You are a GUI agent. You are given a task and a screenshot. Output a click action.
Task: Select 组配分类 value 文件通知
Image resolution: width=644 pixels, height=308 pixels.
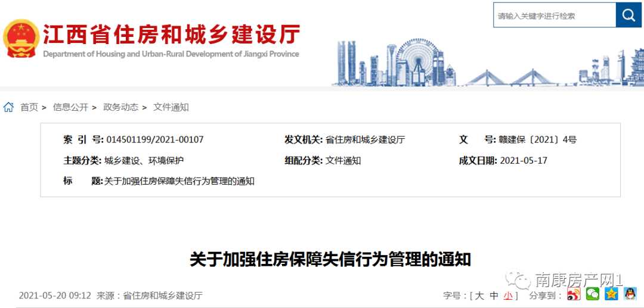pos(343,161)
